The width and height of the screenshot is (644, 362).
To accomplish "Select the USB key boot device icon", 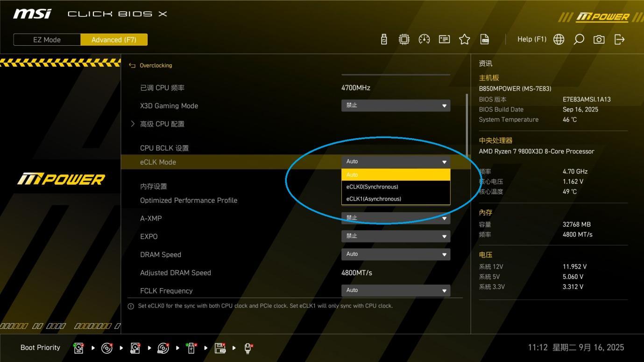I will click(191, 348).
